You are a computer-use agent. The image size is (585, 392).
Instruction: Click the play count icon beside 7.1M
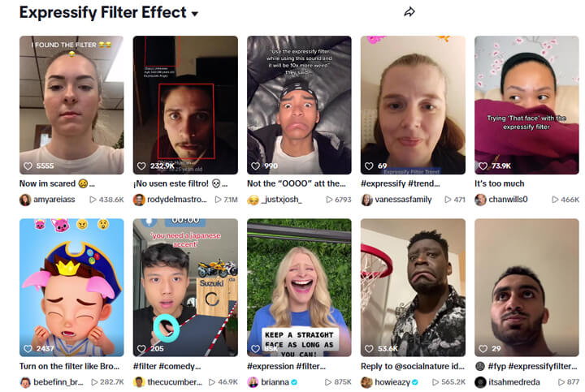pos(218,200)
